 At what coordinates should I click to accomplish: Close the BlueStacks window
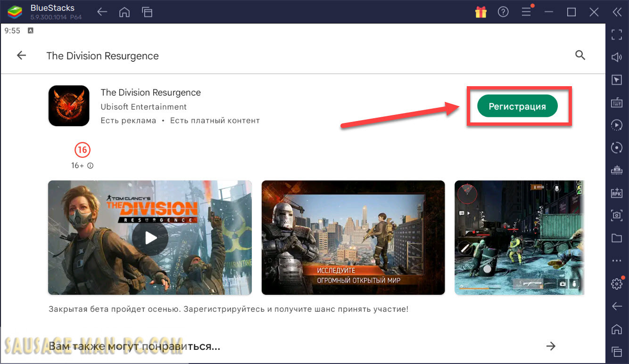594,12
